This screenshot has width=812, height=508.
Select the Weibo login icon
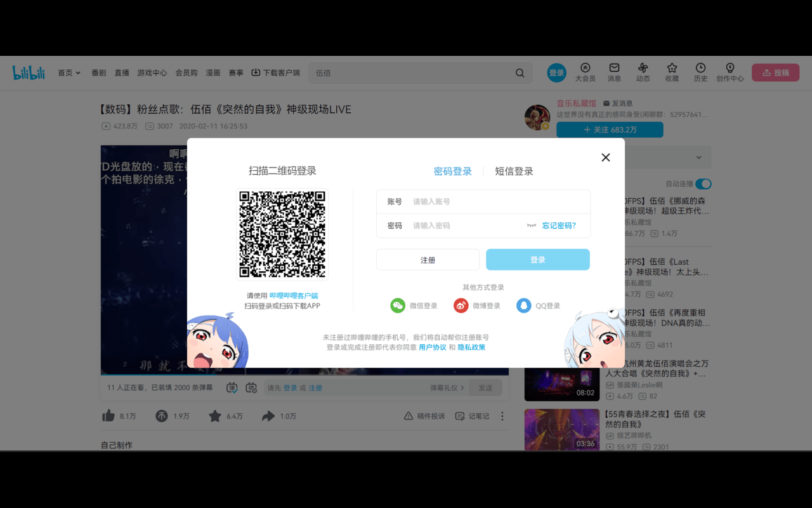pyautogui.click(x=461, y=305)
